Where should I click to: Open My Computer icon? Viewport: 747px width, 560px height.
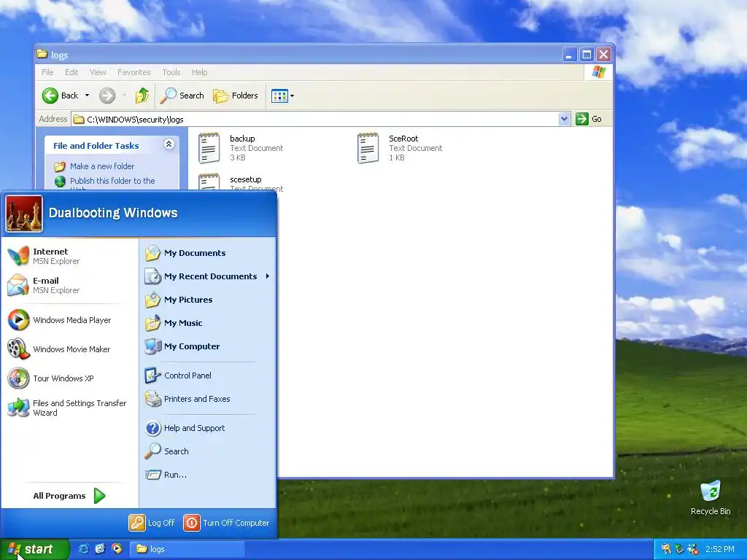tap(153, 346)
